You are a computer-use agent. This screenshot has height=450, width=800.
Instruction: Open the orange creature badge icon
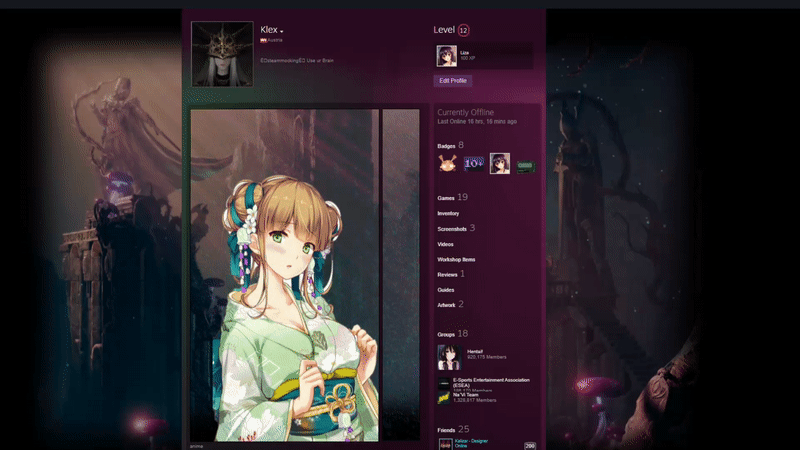pos(447,164)
